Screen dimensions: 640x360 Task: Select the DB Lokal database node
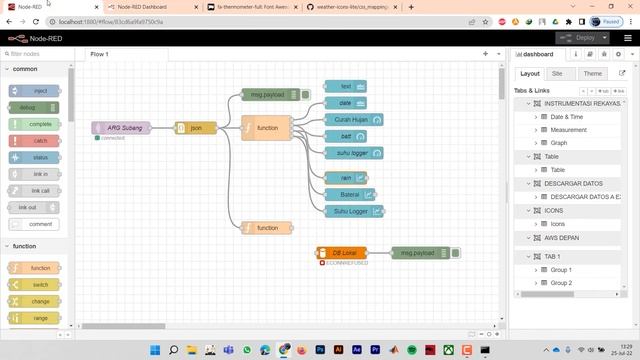(341, 253)
